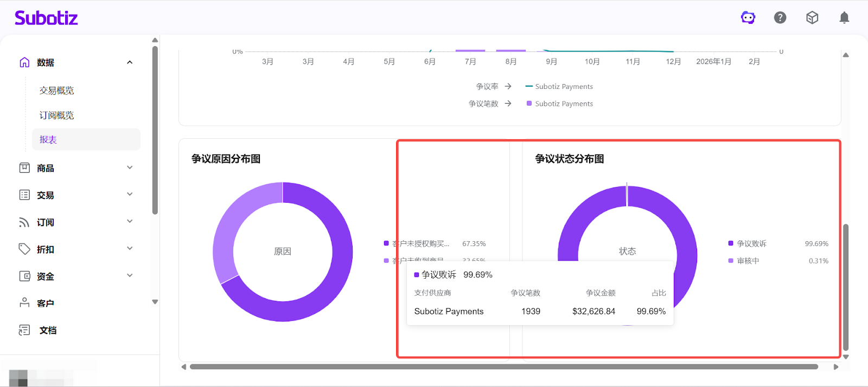Click the Subotiz logo
Viewport: 868px width, 387px height.
(46, 18)
